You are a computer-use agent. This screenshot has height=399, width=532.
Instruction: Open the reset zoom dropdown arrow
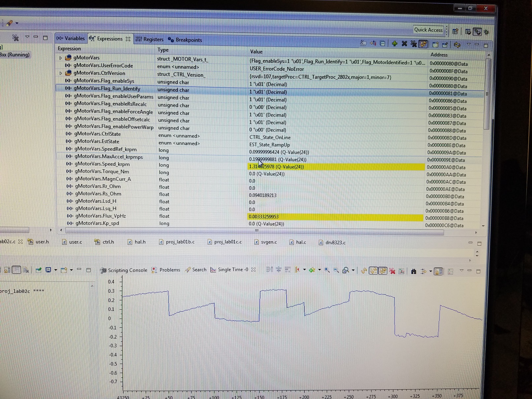point(353,270)
